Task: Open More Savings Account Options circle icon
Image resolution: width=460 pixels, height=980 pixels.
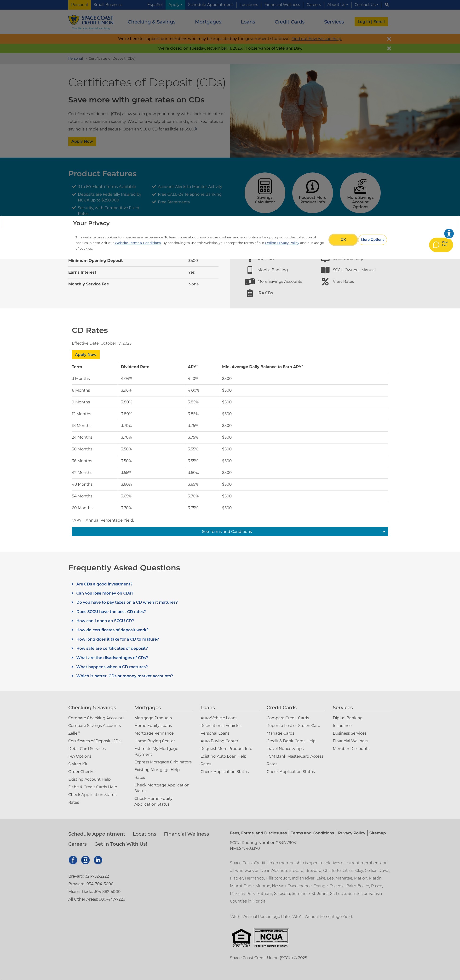Action: (360, 193)
